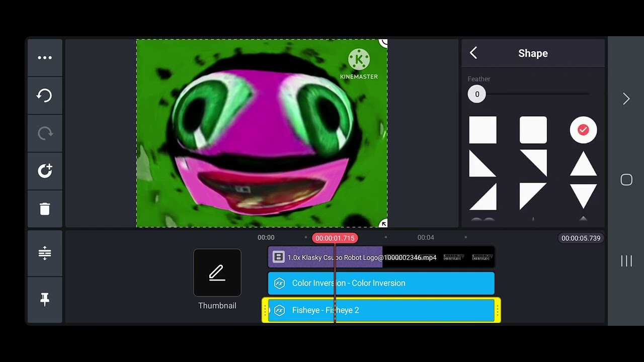Click the 00:00 timeline ruler mark
This screenshot has height=362, width=644.
click(x=266, y=237)
